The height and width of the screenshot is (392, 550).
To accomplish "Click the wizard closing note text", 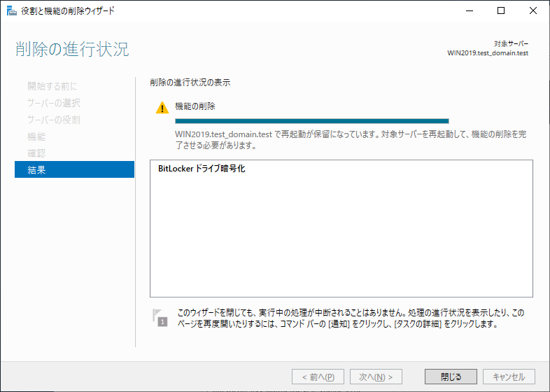I will coord(351,318).
